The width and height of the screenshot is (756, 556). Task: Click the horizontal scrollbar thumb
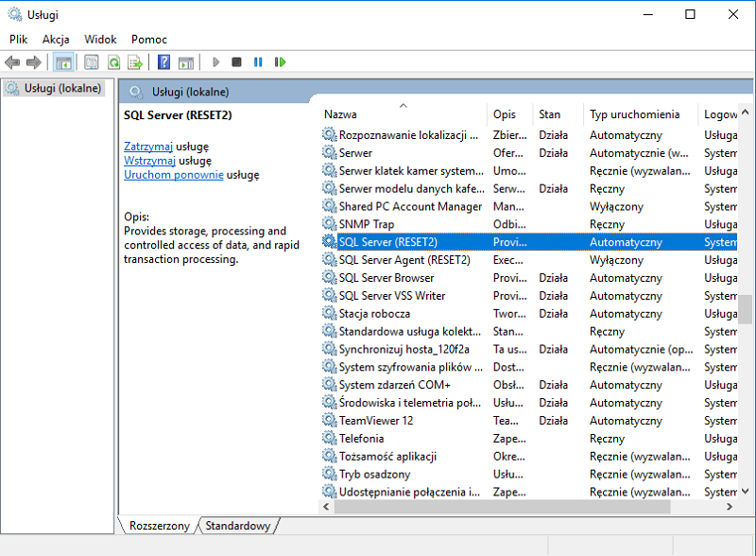coord(502,507)
